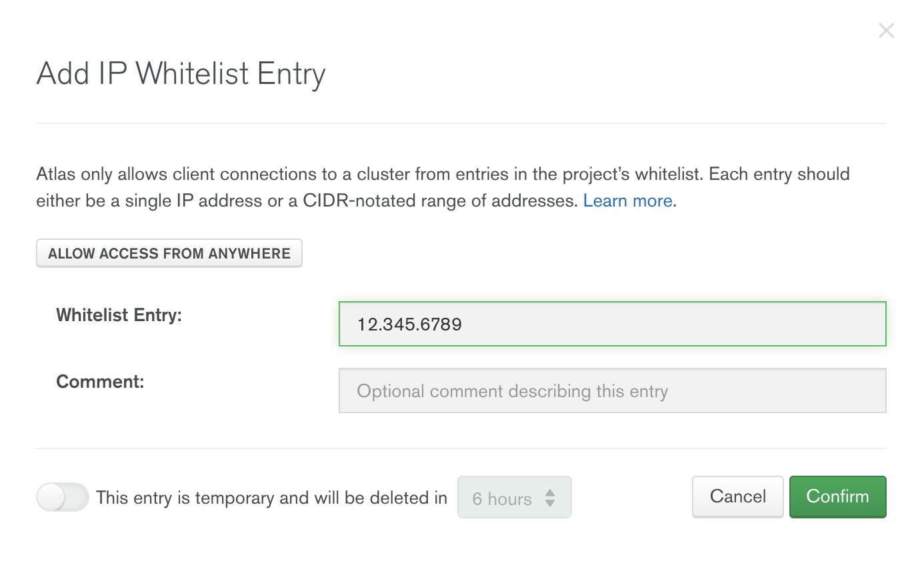Viewport: 924px width, 561px height.
Task: Place cursor in the 12.345.6789 text
Action: tap(409, 324)
